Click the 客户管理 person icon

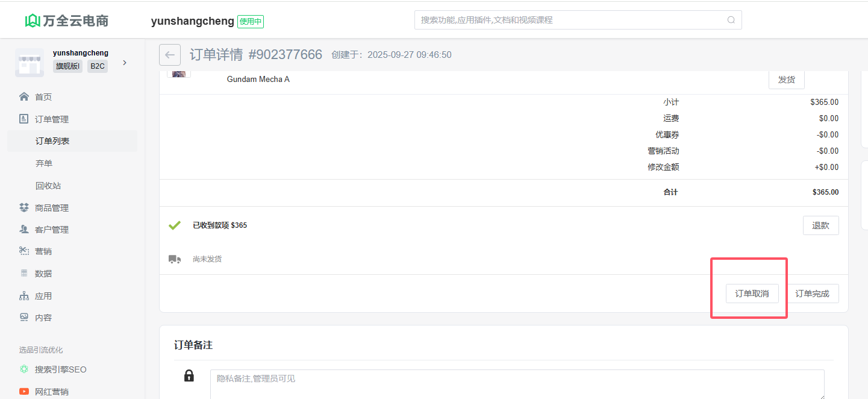24,230
